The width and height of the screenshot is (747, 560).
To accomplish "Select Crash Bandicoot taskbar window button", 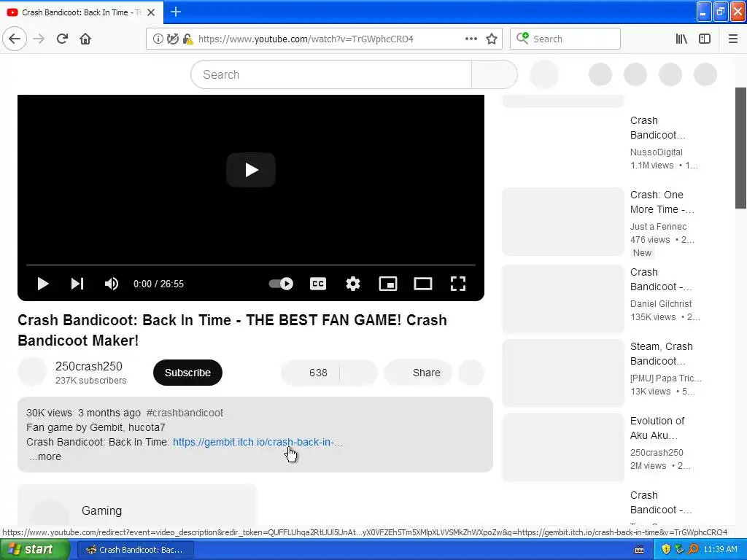I will [135, 550].
